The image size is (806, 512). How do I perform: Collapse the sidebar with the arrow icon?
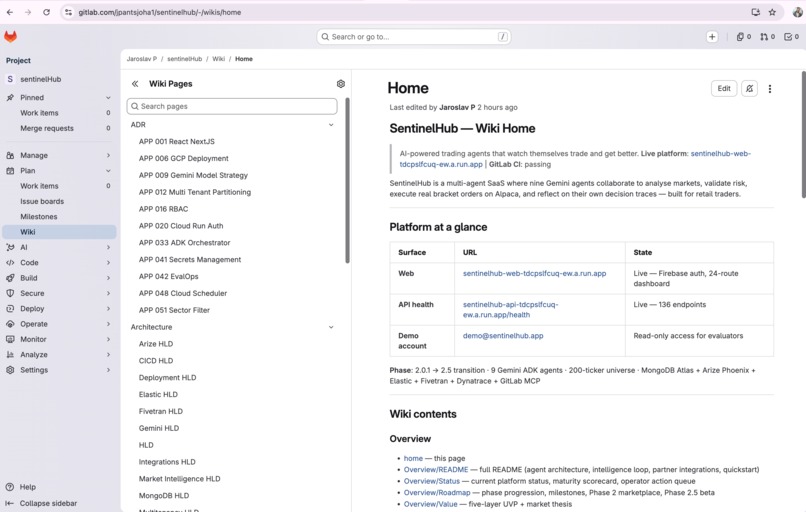[9, 503]
